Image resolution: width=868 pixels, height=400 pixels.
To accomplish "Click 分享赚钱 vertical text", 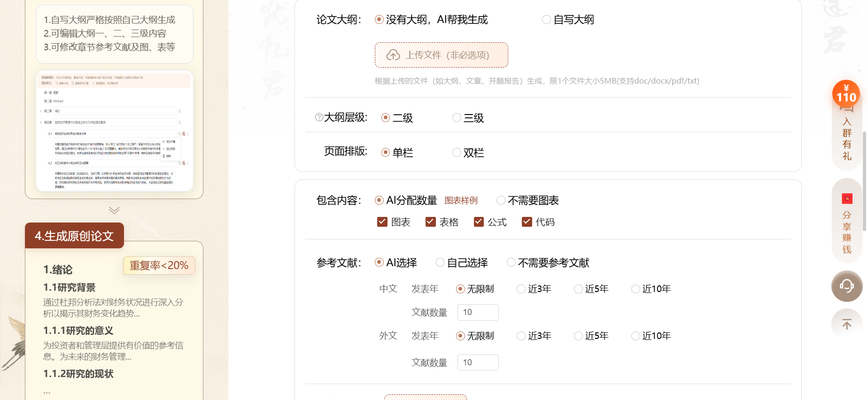I will point(847,232).
